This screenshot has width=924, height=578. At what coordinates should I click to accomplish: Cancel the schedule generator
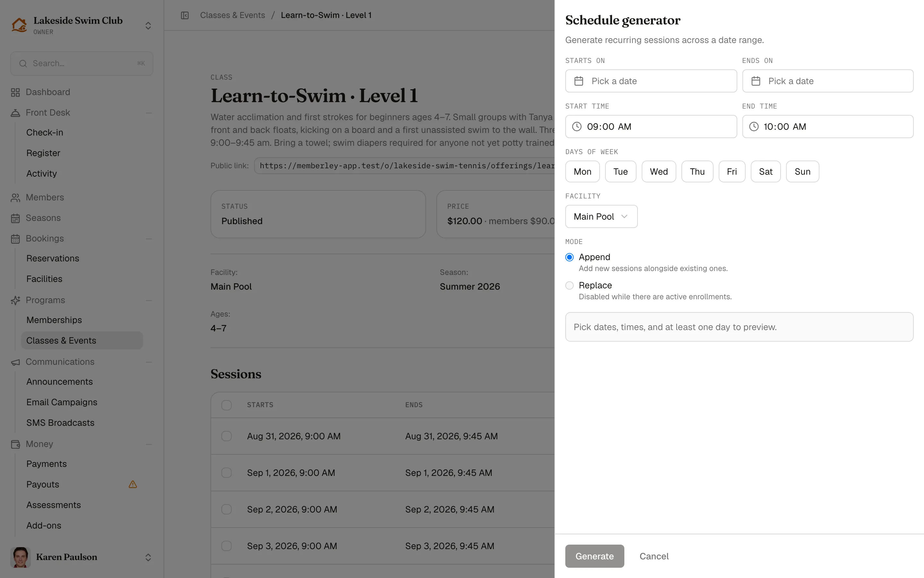(x=654, y=556)
